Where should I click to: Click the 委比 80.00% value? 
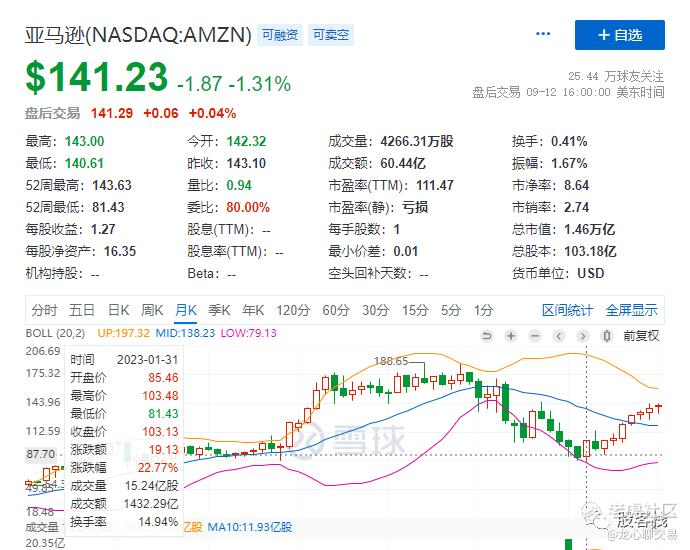pos(248,207)
